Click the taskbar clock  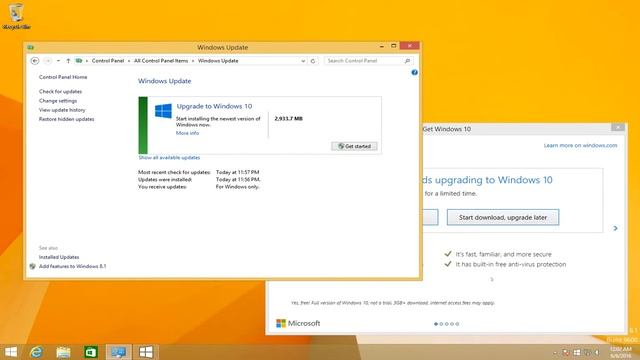coord(620,352)
